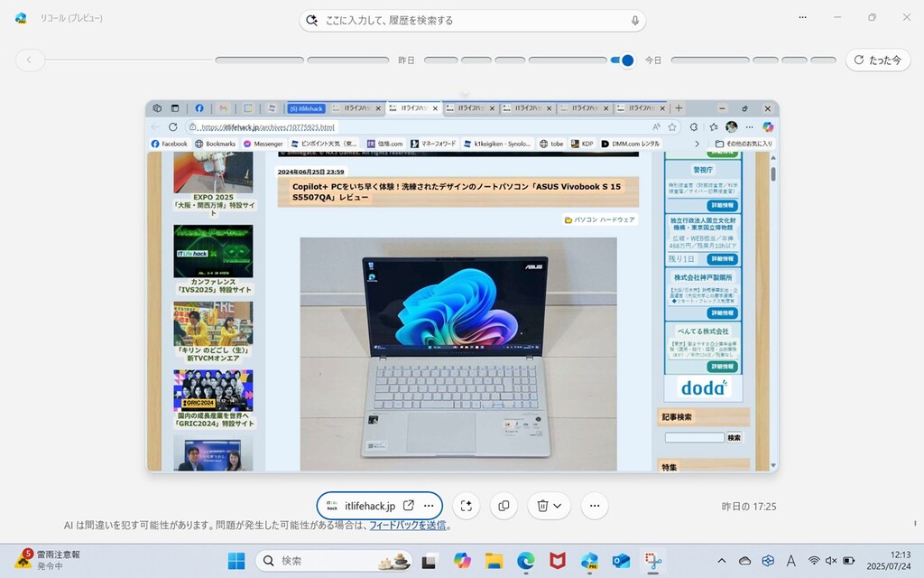Click the Recall history search field
Viewport: 924px width, 578px height.
[x=472, y=21]
